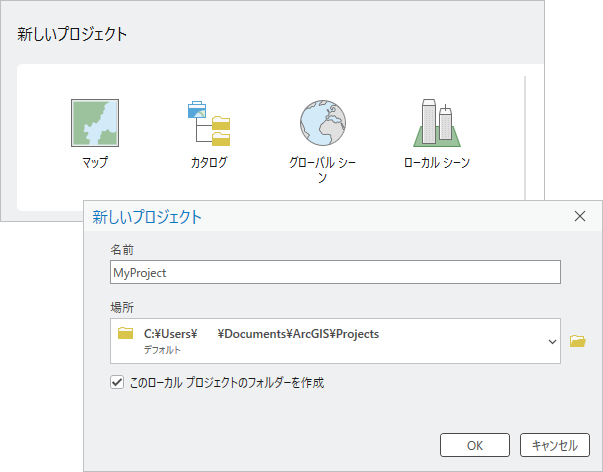Click the ローカル シーン text label
Viewport: 603px width, 472px height.
[x=436, y=162]
